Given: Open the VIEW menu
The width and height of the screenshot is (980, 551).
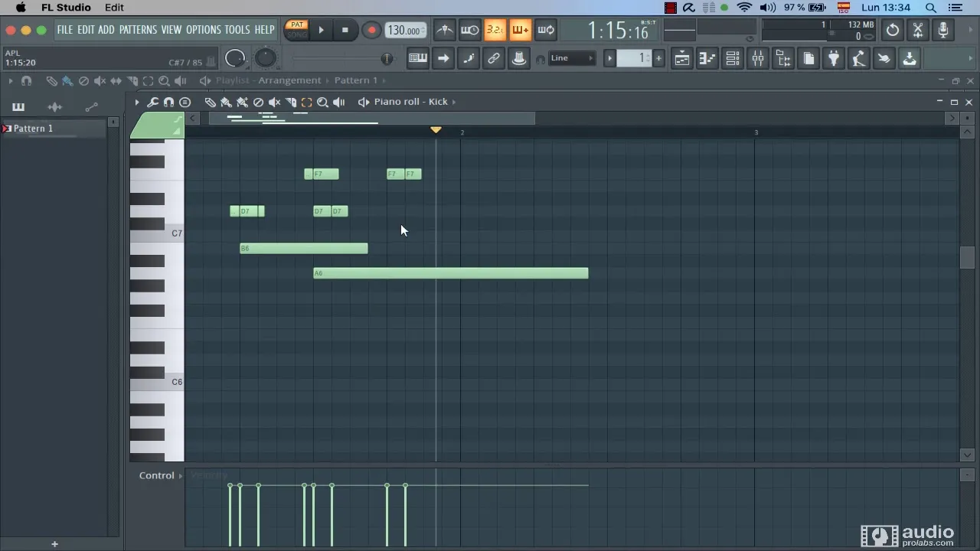Looking at the screenshot, I should click(171, 30).
